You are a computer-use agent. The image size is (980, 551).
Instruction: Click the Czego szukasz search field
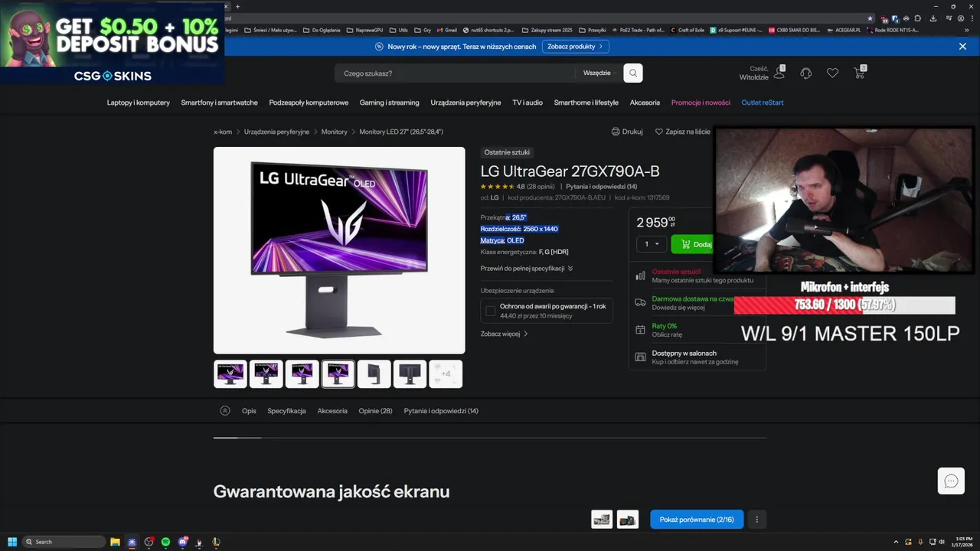[455, 73]
